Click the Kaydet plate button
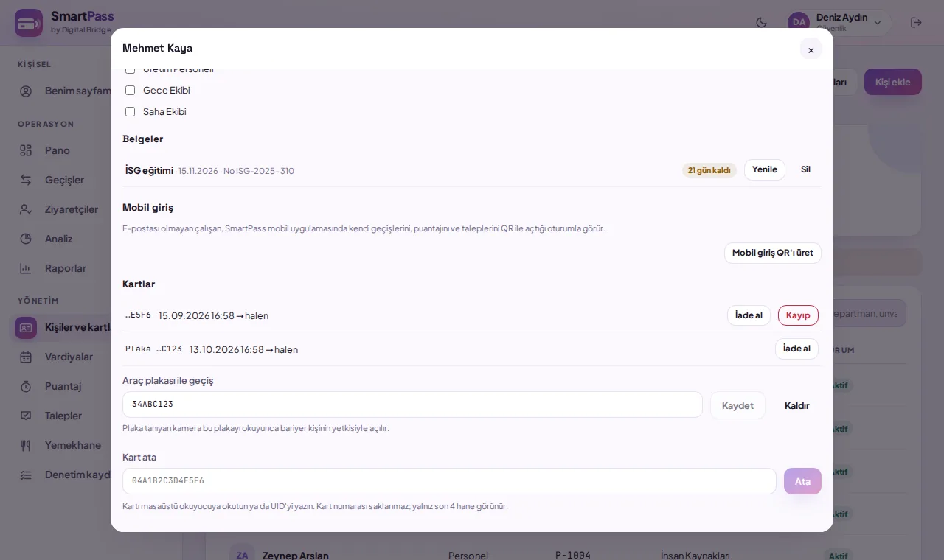The width and height of the screenshot is (944, 560). [737, 405]
